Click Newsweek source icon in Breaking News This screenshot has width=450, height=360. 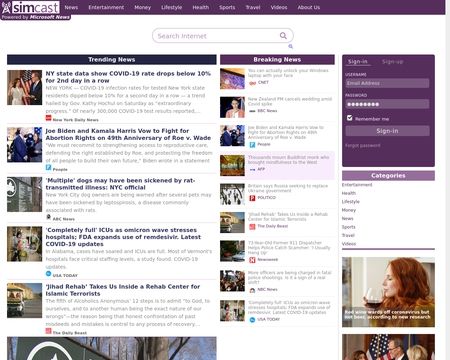pos(252,260)
